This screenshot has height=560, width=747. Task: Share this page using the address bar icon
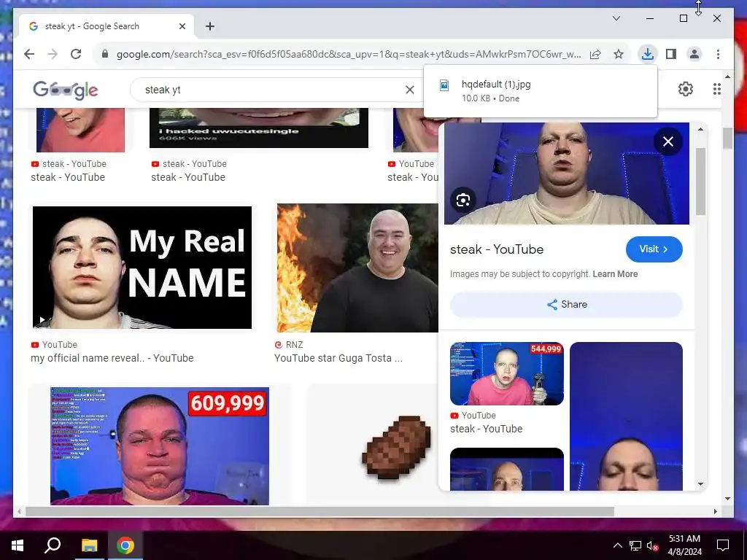click(595, 54)
